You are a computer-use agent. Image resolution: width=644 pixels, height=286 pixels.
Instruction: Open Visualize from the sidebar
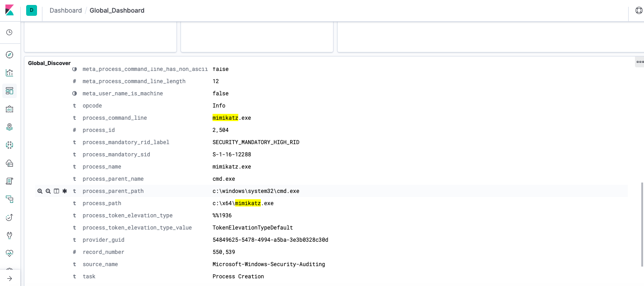[9, 73]
